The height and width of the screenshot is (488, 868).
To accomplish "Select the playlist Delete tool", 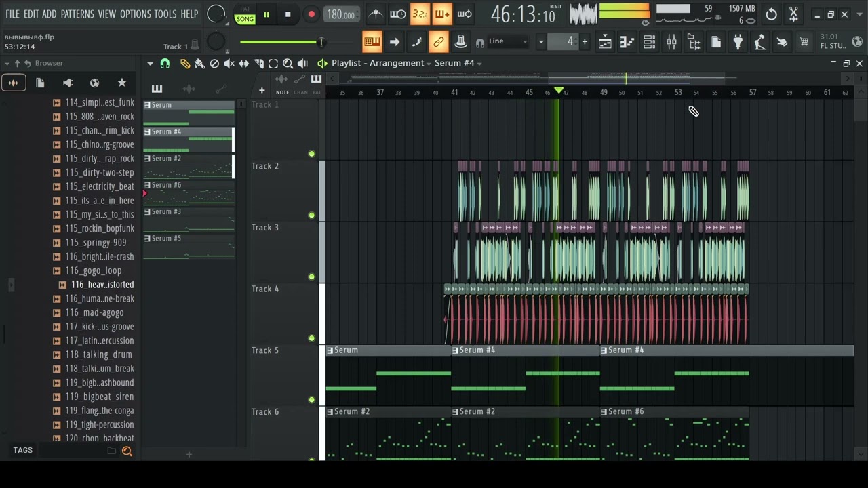I will pos(214,64).
